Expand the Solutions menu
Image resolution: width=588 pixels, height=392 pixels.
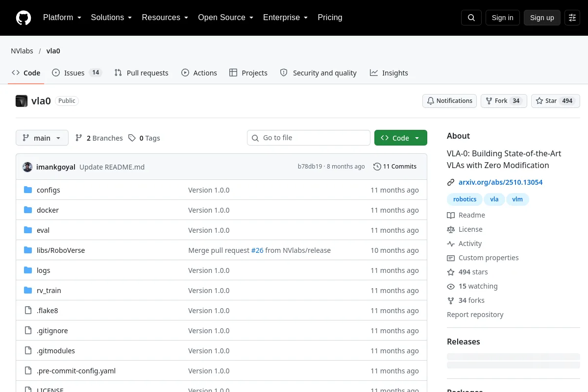click(x=111, y=18)
